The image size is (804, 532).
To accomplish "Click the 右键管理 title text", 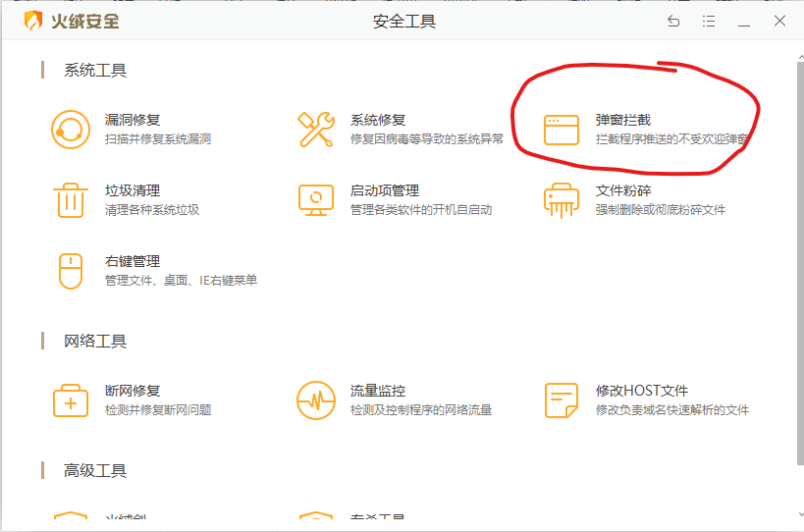I will (x=133, y=261).
